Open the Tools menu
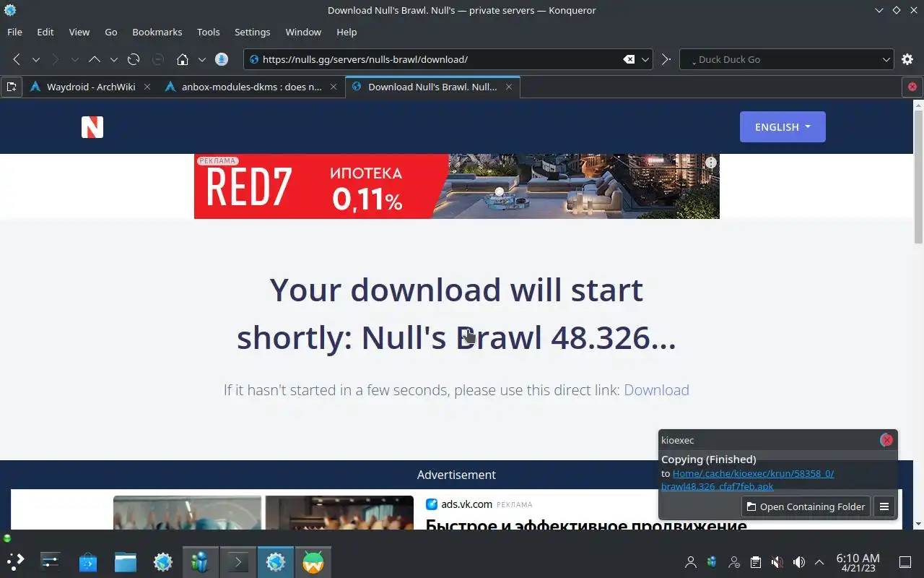The height and width of the screenshot is (578, 924). tap(209, 32)
